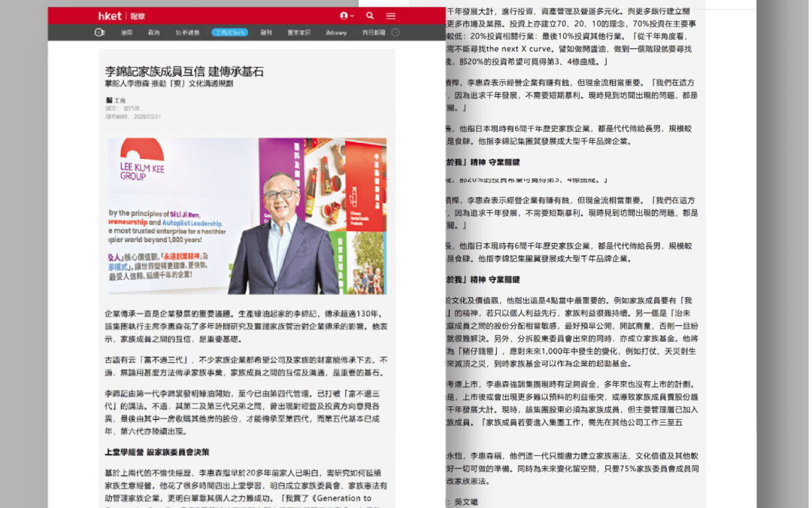
Task: Click background paragraph mentioning the next X curve
Action: pyautogui.click(x=572, y=36)
